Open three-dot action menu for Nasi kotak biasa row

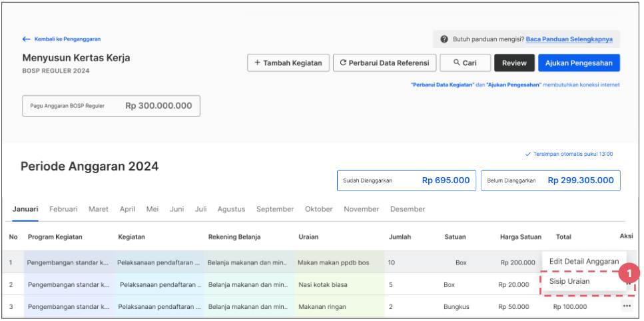coord(629,283)
